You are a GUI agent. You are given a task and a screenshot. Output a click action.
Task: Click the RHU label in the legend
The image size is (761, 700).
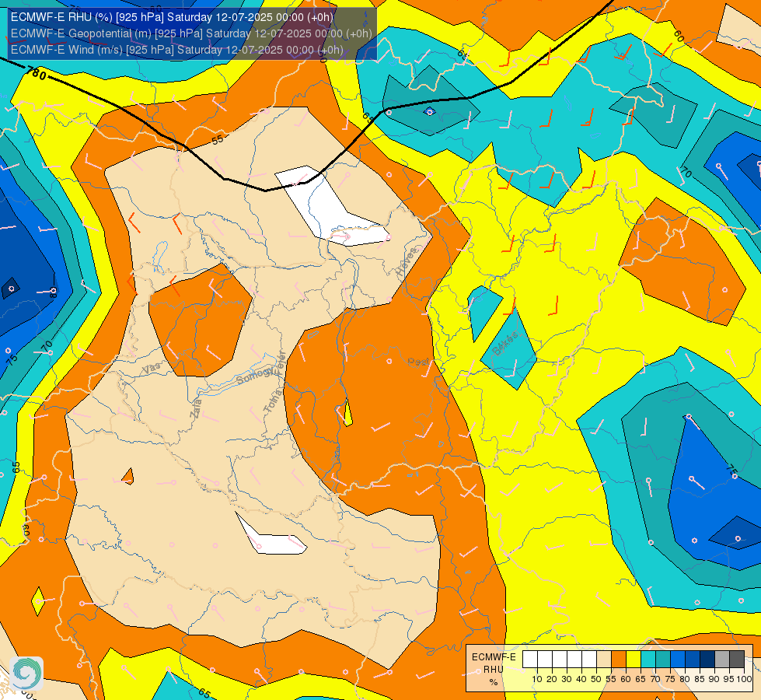click(494, 670)
